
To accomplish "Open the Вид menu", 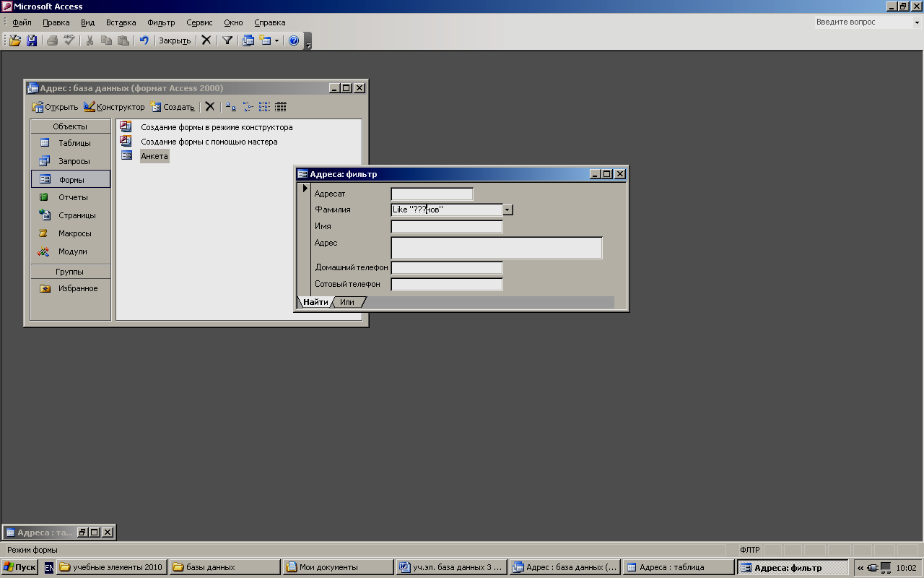I will tap(87, 22).
